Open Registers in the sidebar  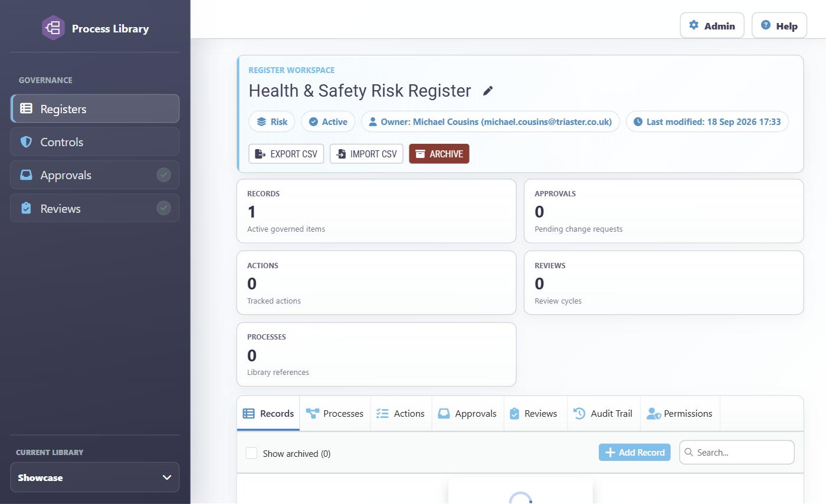point(95,108)
